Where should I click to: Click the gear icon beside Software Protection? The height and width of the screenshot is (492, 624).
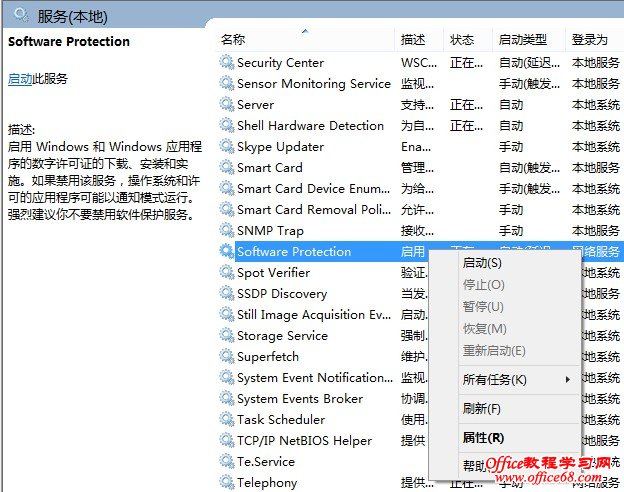pyautogui.click(x=226, y=252)
